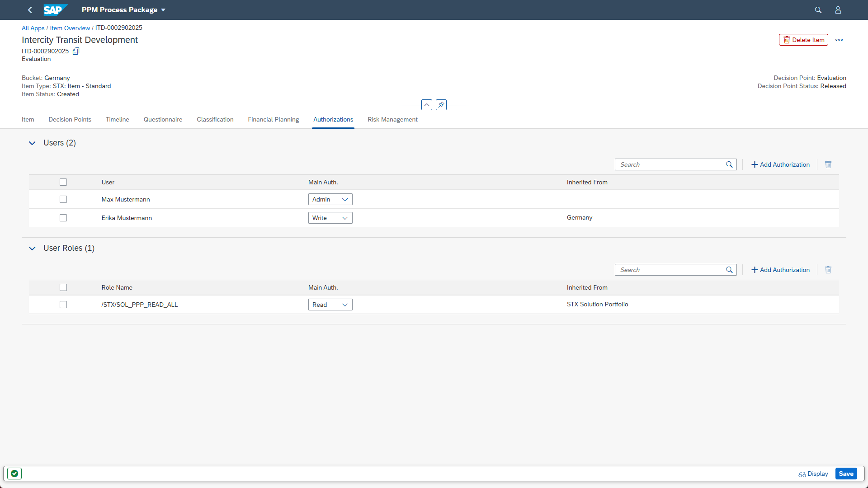Open the overflow three-dots menu

839,40
